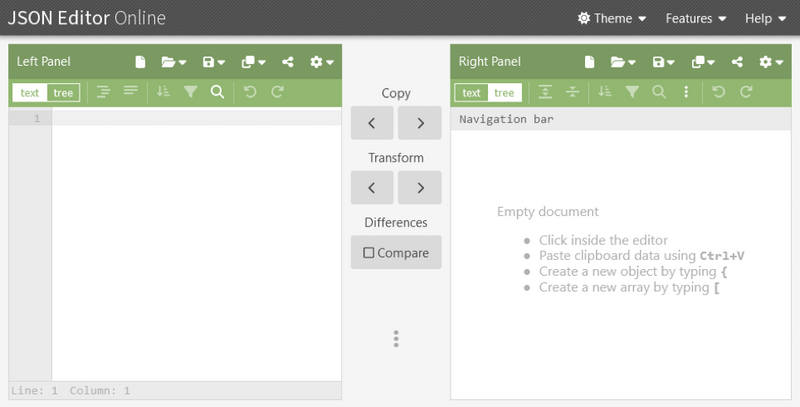Viewport: 800px width, 407px height.
Task: Open Right Panel toolbar three-dot menu
Action: (x=686, y=92)
